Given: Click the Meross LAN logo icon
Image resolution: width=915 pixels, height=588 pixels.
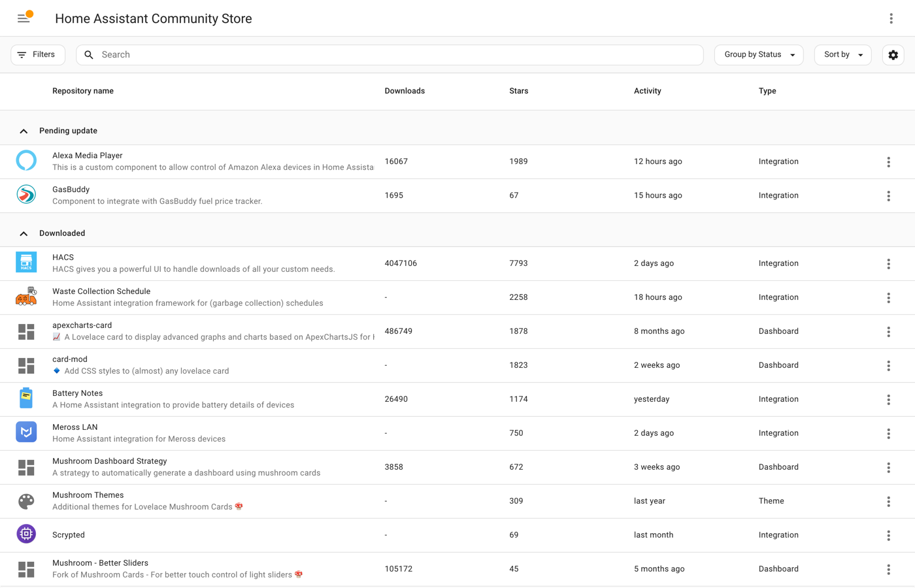Looking at the screenshot, I should 26,433.
